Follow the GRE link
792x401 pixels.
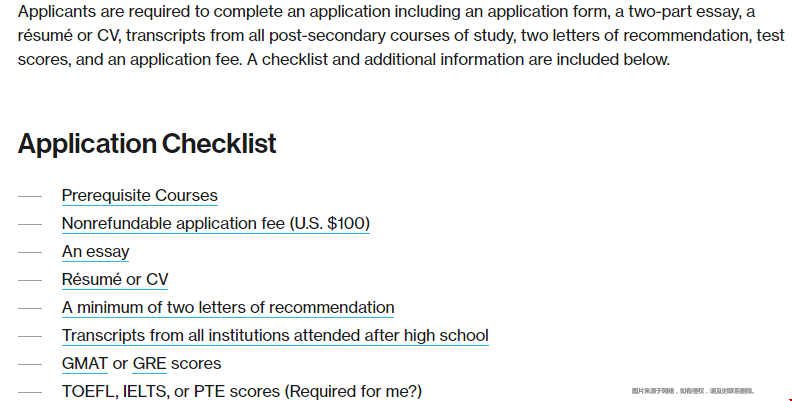149,364
